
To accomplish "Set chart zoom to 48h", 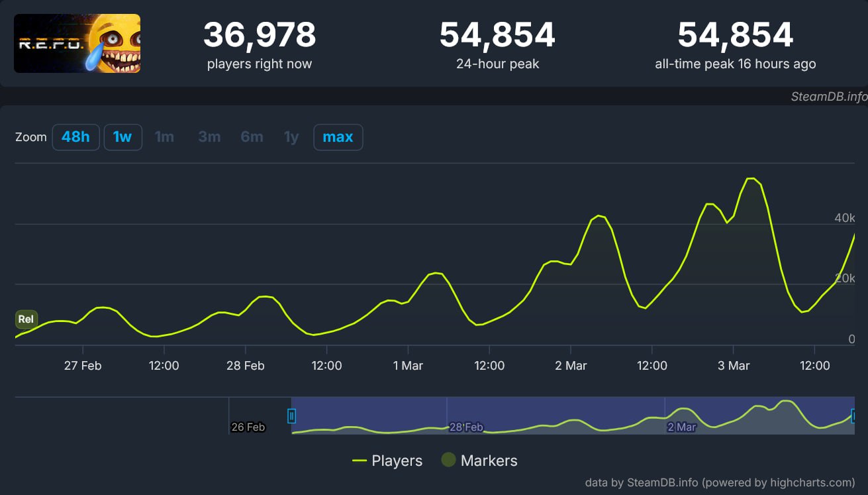I will pyautogui.click(x=75, y=137).
